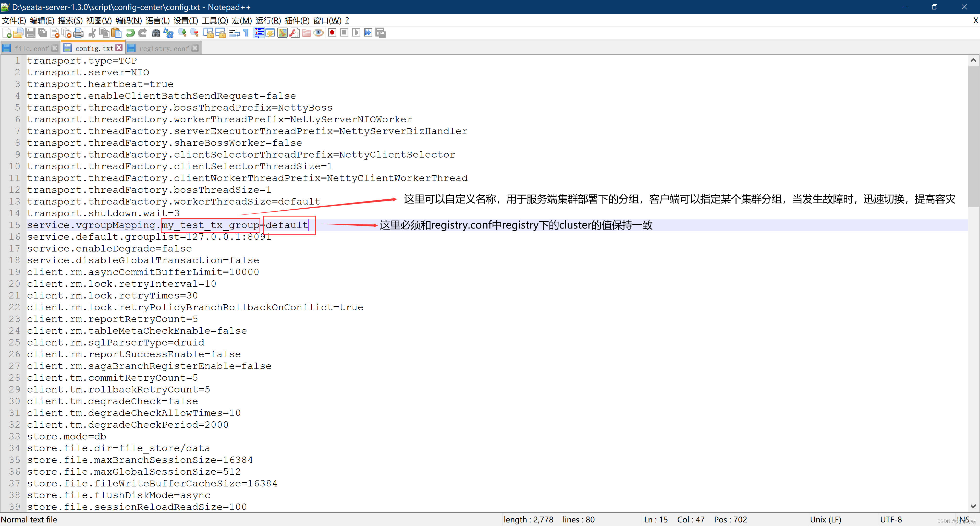980x526 pixels.
Task: Click the Close All documents icon
Action: [x=67, y=33]
